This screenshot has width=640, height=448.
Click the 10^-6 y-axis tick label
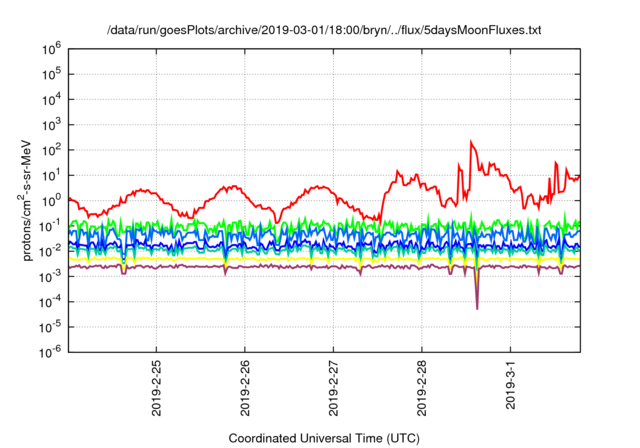(x=51, y=353)
